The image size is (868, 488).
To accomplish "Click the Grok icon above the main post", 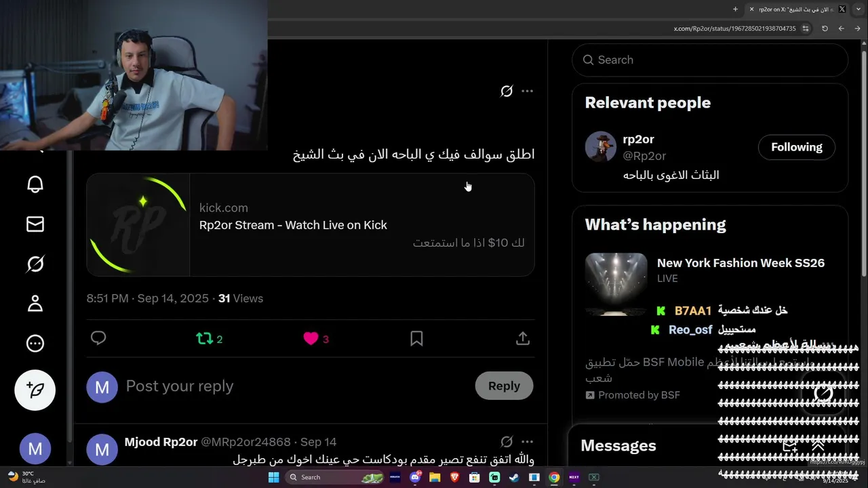I will click(x=507, y=91).
